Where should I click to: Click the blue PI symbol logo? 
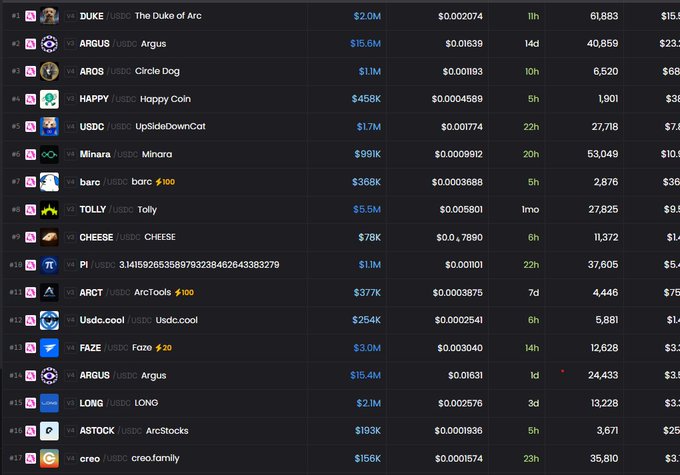[49, 265]
